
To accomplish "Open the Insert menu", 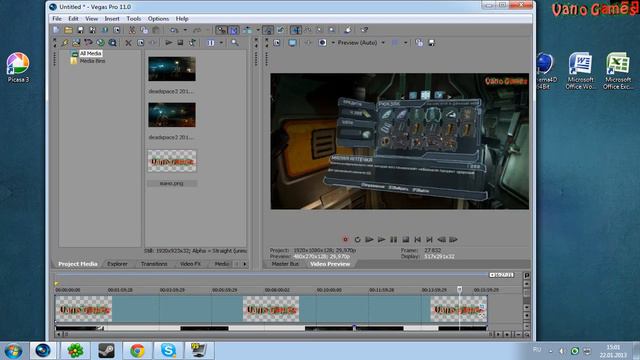I will click(x=112, y=19).
